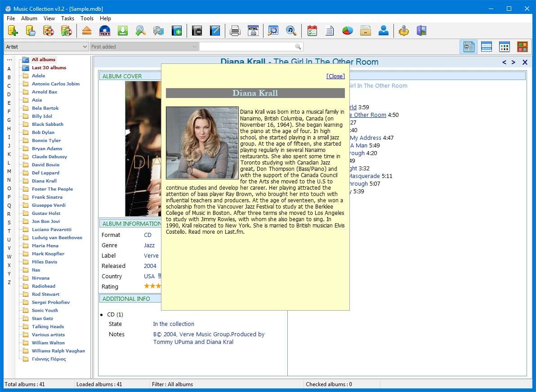536x392 pixels.
Task: Click the document report page icon
Action: (x=330, y=31)
